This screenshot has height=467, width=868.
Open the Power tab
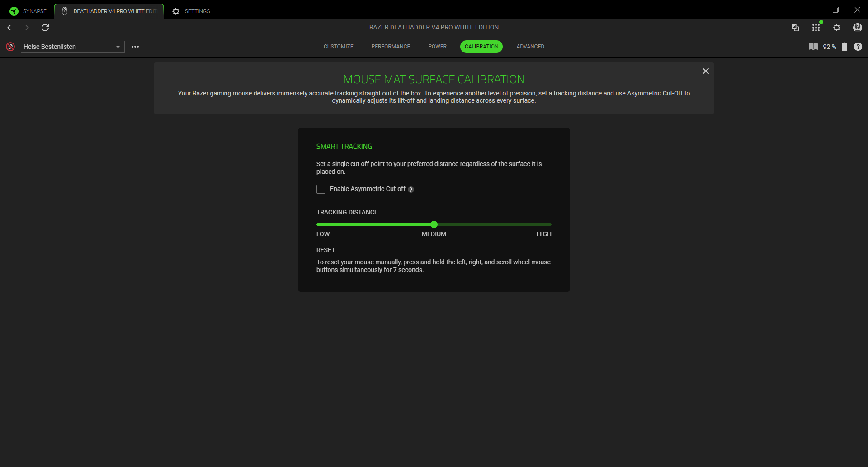(438, 47)
